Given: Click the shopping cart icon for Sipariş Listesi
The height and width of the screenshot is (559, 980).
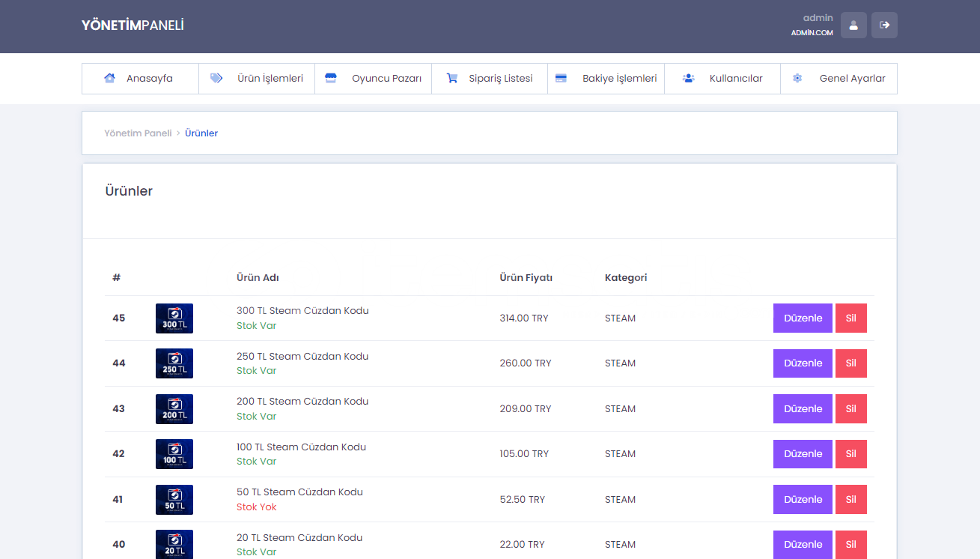Looking at the screenshot, I should pyautogui.click(x=452, y=78).
